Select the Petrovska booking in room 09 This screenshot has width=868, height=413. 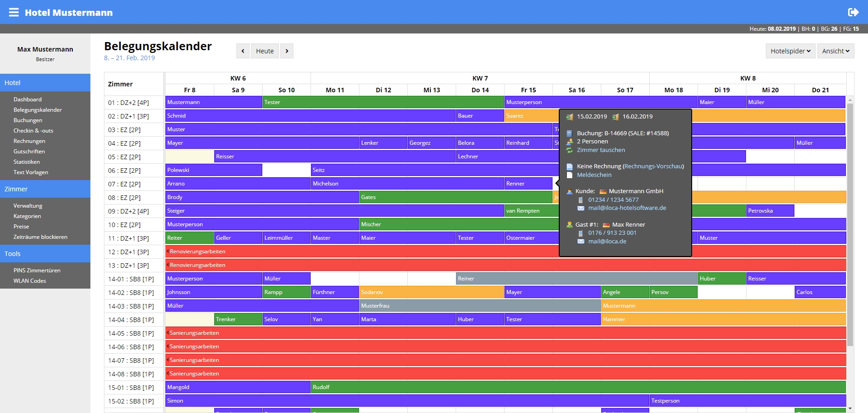(770, 211)
